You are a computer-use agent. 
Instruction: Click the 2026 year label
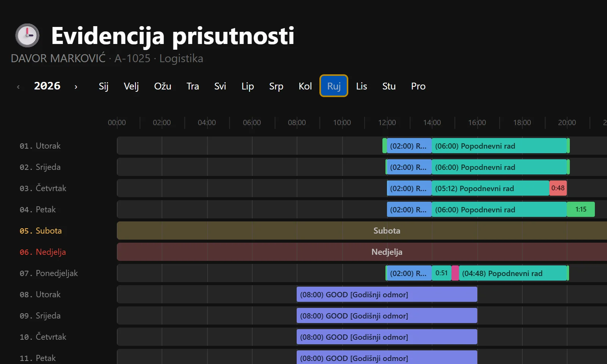click(47, 86)
